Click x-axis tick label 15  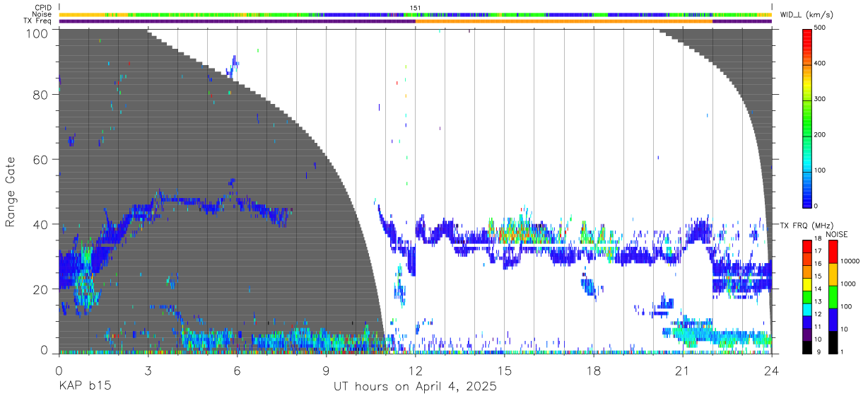(505, 371)
